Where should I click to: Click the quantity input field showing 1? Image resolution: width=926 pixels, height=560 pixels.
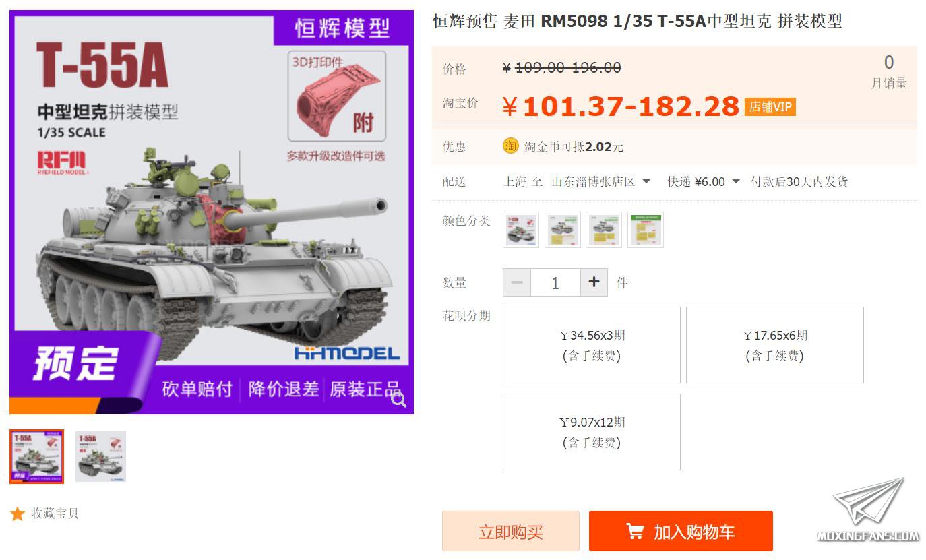click(x=555, y=282)
